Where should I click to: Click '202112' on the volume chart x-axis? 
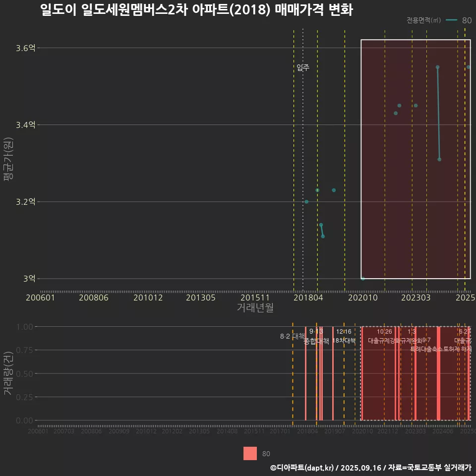pos(388,431)
